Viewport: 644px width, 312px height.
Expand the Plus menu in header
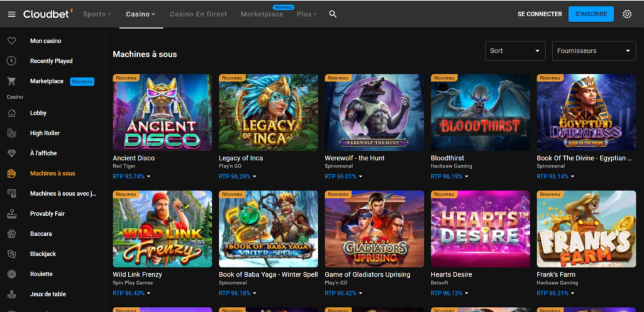tap(307, 14)
